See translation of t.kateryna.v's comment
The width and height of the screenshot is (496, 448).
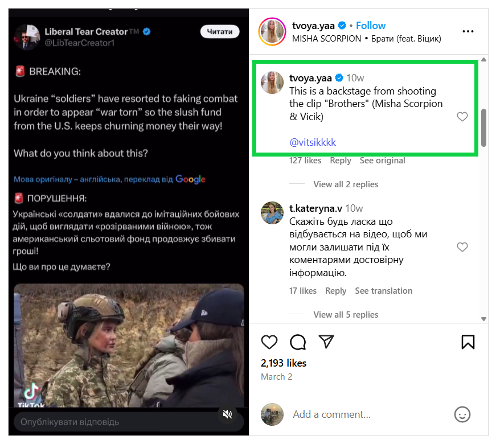(x=383, y=291)
